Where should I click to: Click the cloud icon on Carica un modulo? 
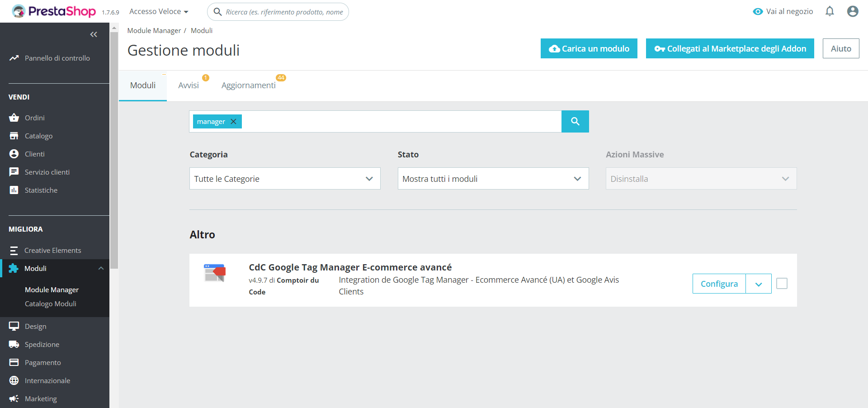coord(554,49)
